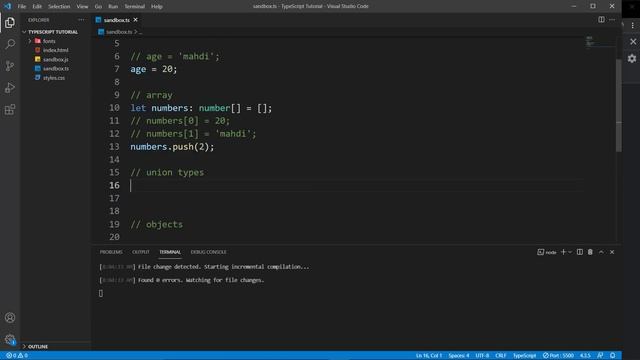Click the VS Code logo icon in title bar

8,6
